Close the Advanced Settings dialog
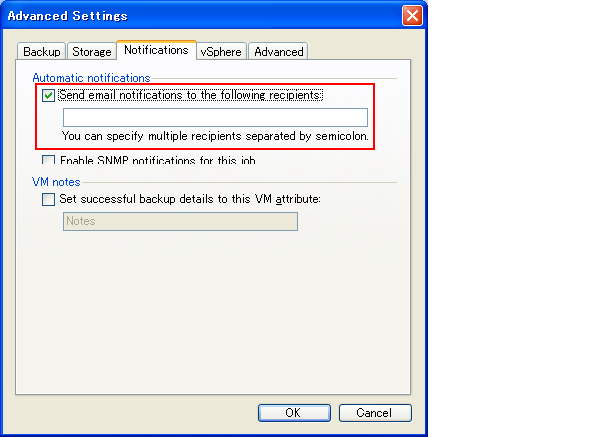598x437 pixels. coord(412,16)
